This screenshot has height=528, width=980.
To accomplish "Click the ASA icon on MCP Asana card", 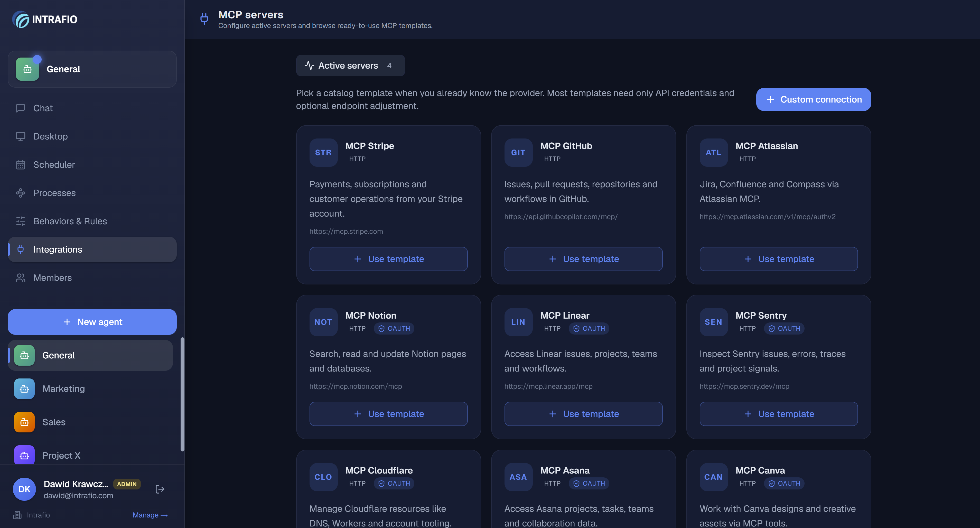I will [518, 477].
